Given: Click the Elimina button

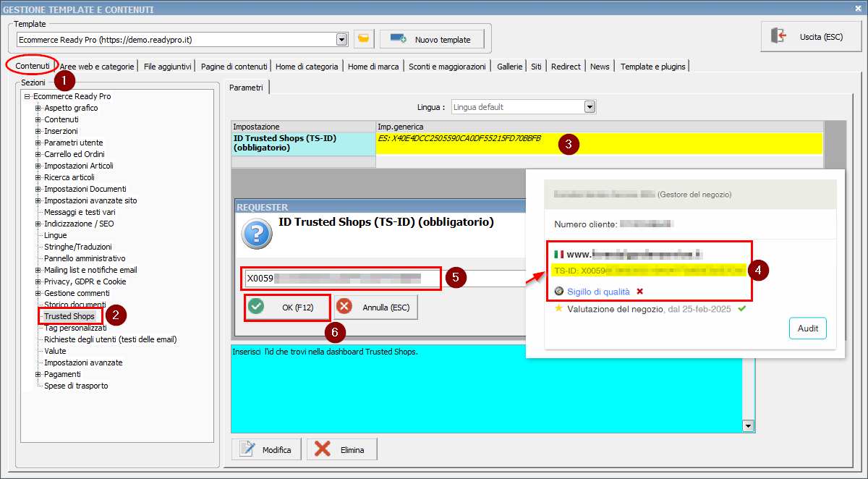Looking at the screenshot, I should click(x=342, y=449).
